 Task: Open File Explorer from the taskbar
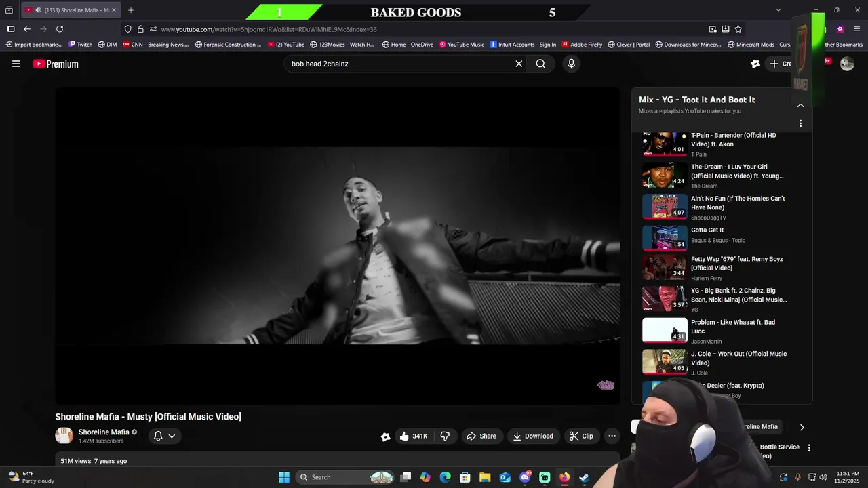[x=485, y=477]
